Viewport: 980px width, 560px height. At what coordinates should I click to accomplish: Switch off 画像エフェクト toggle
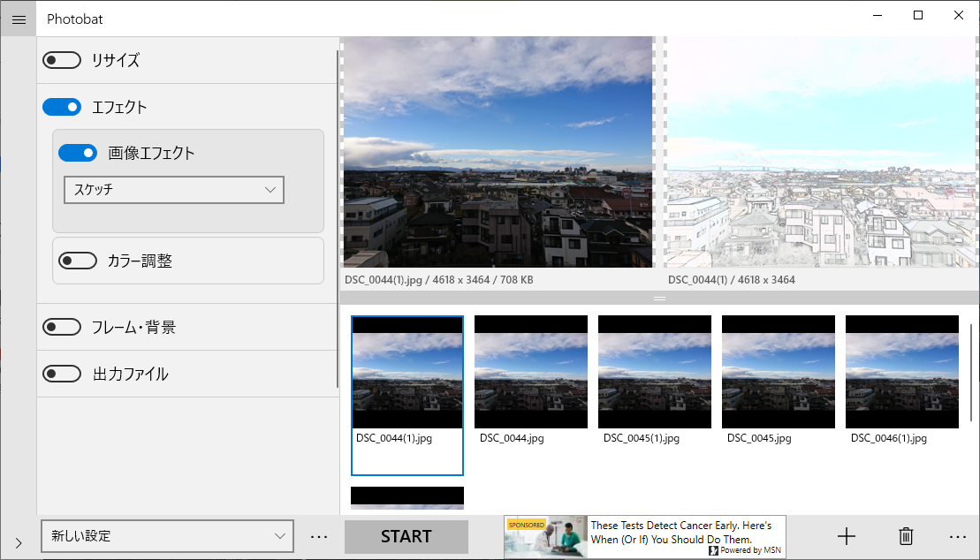[78, 153]
